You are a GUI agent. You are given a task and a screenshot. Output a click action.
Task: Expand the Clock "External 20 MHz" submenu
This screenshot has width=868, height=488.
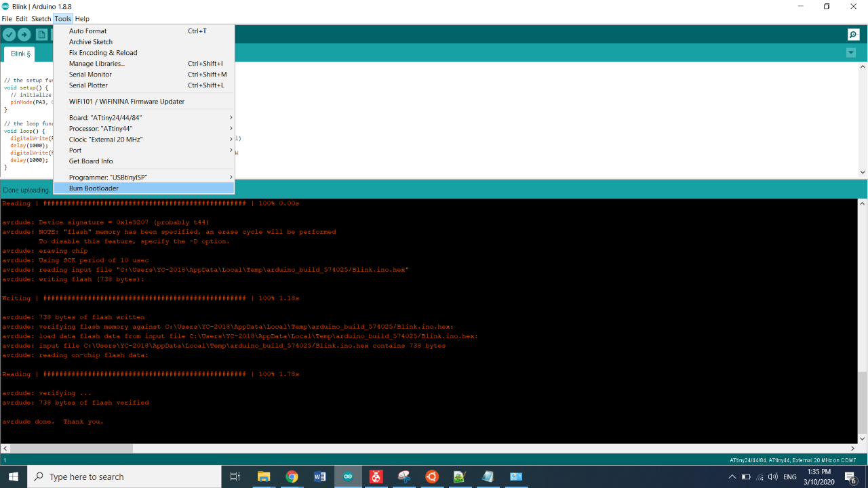pyautogui.click(x=144, y=140)
